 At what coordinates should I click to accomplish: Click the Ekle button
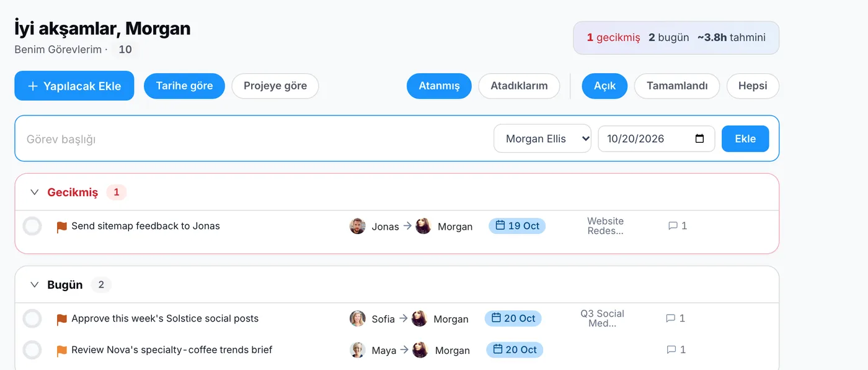[745, 139]
